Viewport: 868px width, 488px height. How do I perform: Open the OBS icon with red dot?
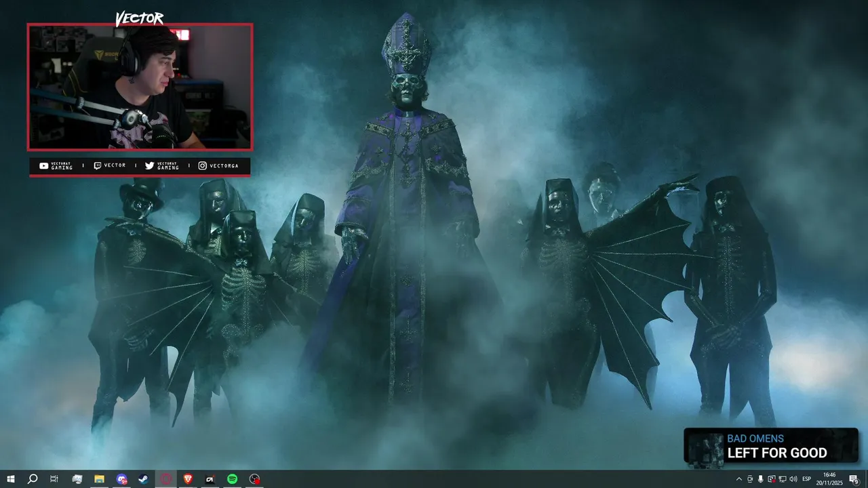tap(254, 479)
